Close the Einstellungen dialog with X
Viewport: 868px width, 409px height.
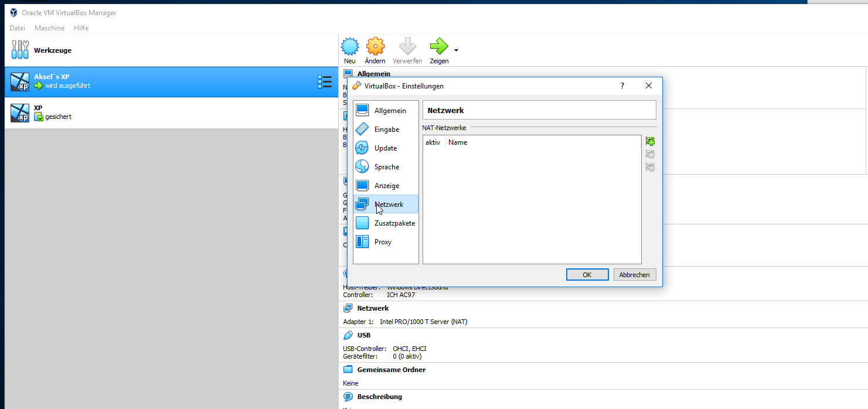(649, 86)
